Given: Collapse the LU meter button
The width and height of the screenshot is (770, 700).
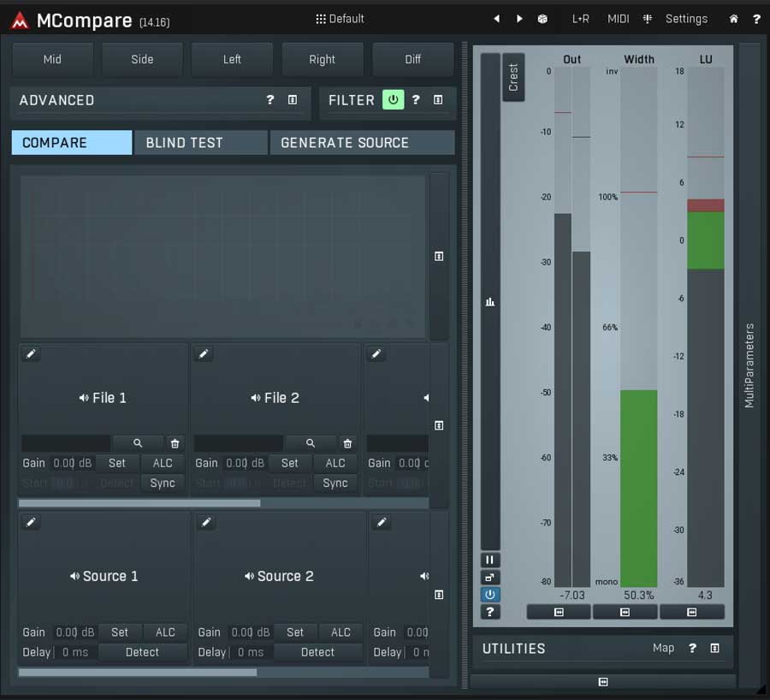Looking at the screenshot, I should pos(691,612).
